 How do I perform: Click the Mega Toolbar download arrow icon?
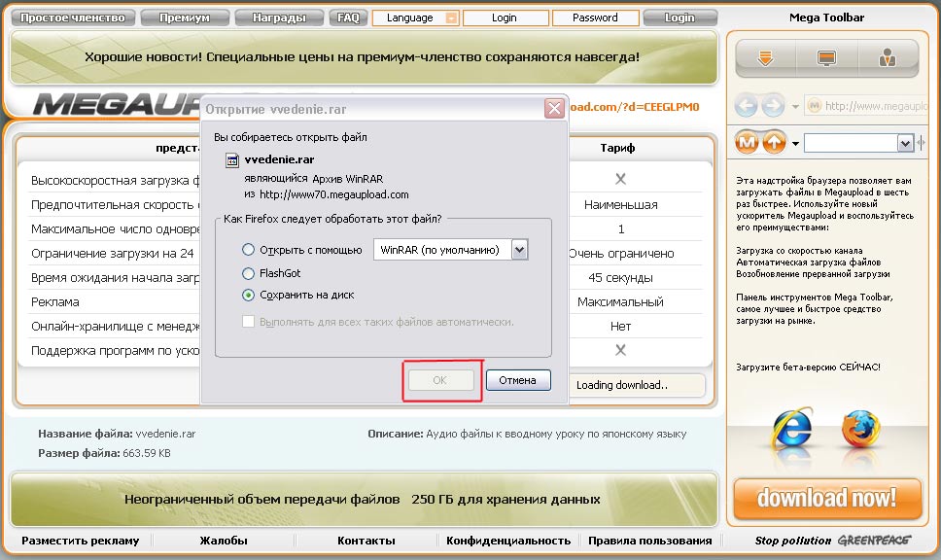[x=765, y=58]
